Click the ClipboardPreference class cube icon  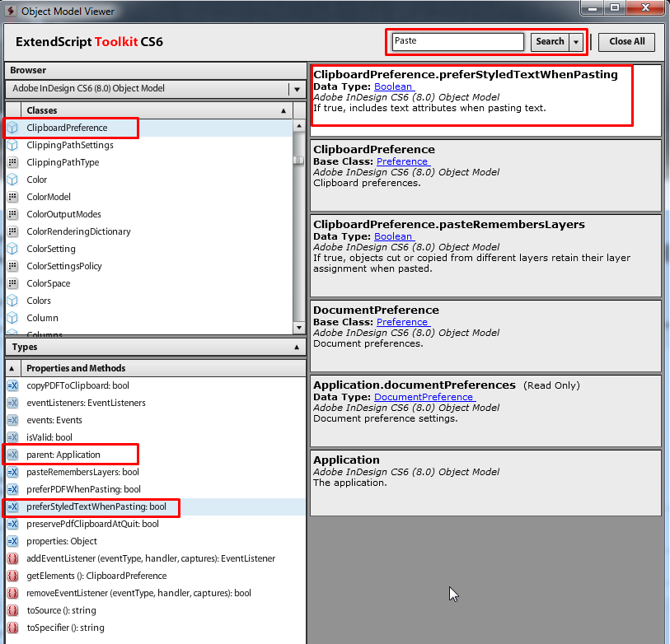[13, 128]
